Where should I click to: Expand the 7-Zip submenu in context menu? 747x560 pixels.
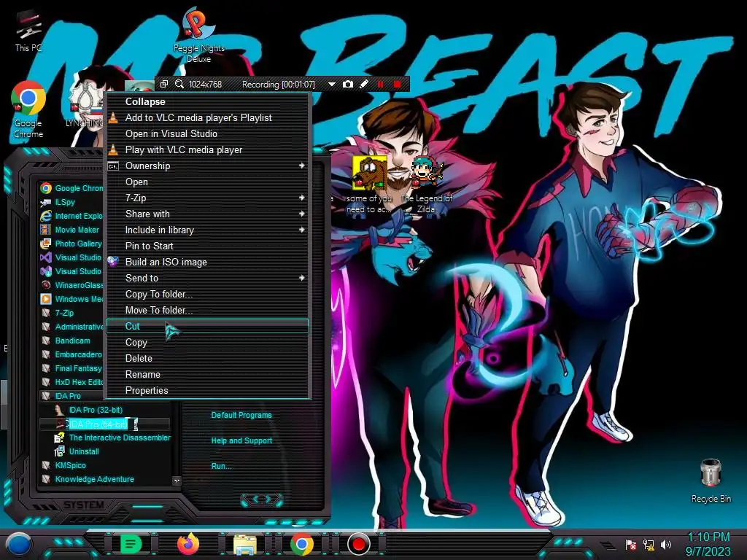208,198
